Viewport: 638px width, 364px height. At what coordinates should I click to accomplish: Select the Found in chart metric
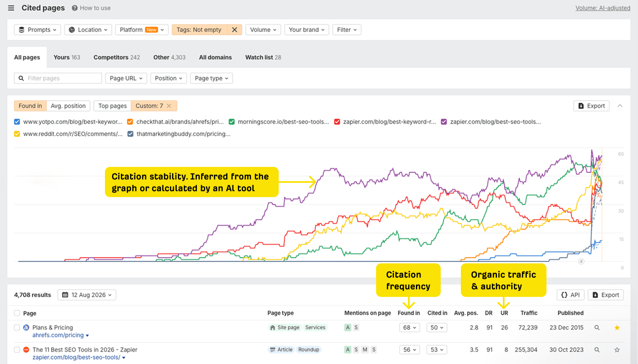pyautogui.click(x=30, y=106)
